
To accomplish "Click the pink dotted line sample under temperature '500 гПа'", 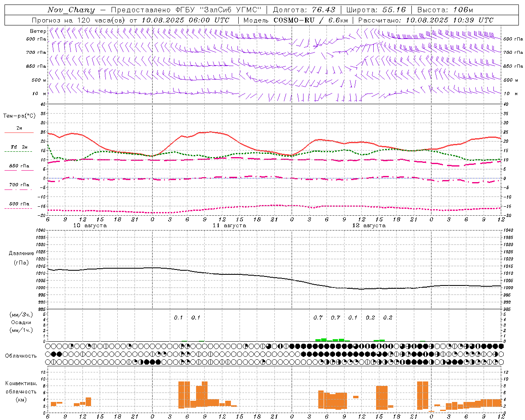I will pyautogui.click(x=19, y=209).
